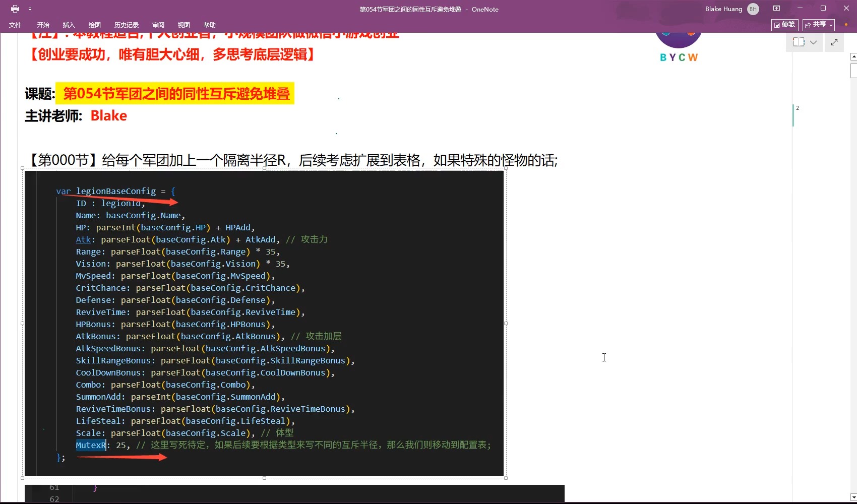Click the selected MutexR text in the code
The image size is (857, 504).
[x=91, y=445]
